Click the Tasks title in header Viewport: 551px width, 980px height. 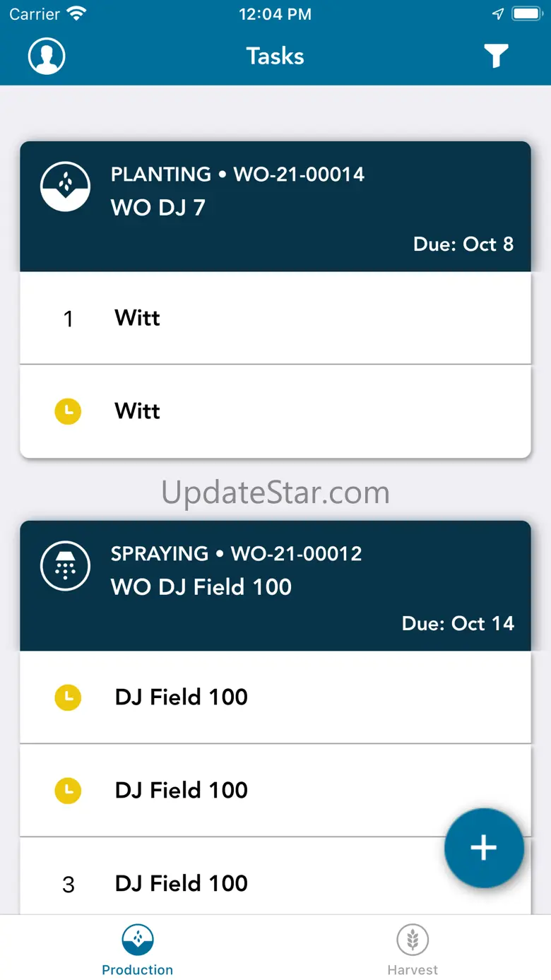click(x=275, y=56)
